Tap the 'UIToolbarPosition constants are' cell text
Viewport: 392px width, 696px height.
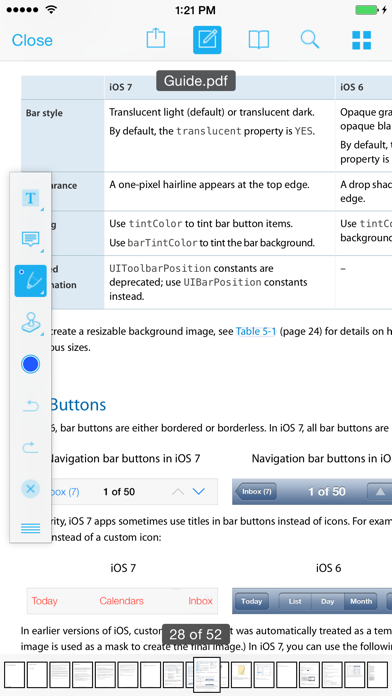pos(191,268)
